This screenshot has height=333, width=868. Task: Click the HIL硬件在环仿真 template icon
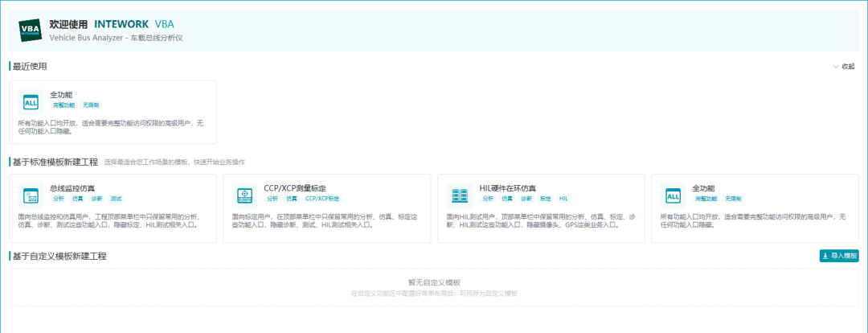460,195
